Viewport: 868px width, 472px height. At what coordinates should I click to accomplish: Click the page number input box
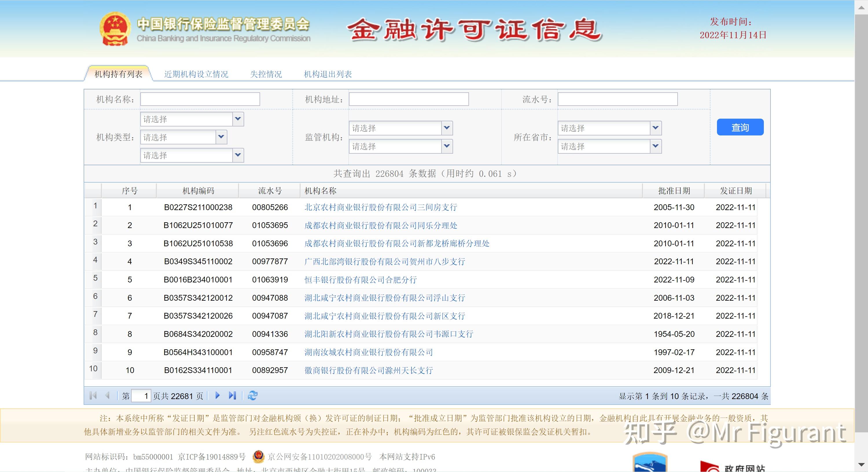(x=141, y=396)
